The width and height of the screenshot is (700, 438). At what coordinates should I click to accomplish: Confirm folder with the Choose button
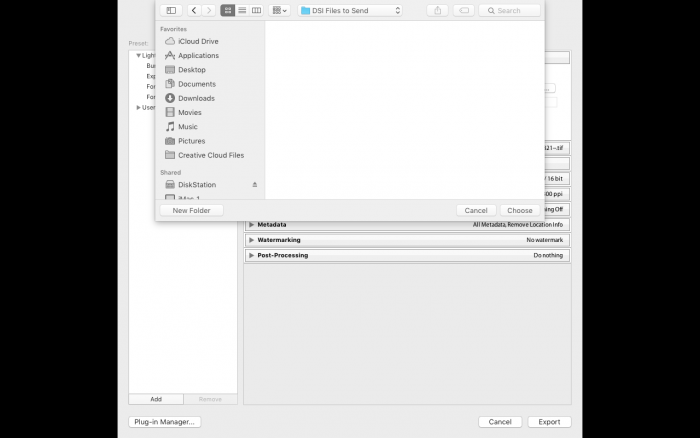point(520,210)
